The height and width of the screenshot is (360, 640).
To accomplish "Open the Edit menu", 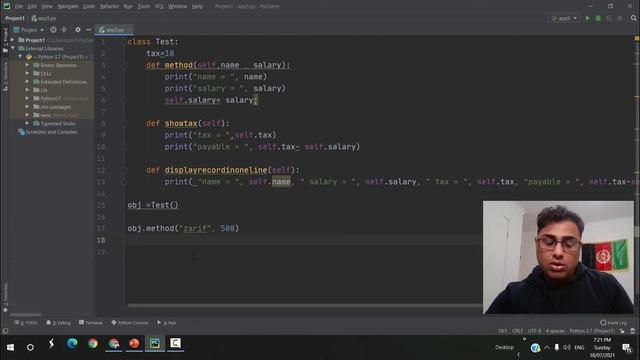I will pyautogui.click(x=32, y=6).
